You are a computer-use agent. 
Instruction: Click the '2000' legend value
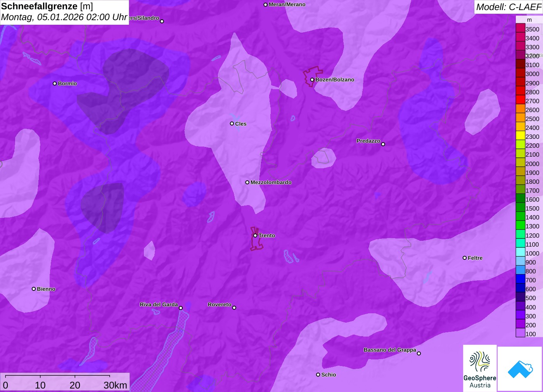tap(533, 164)
